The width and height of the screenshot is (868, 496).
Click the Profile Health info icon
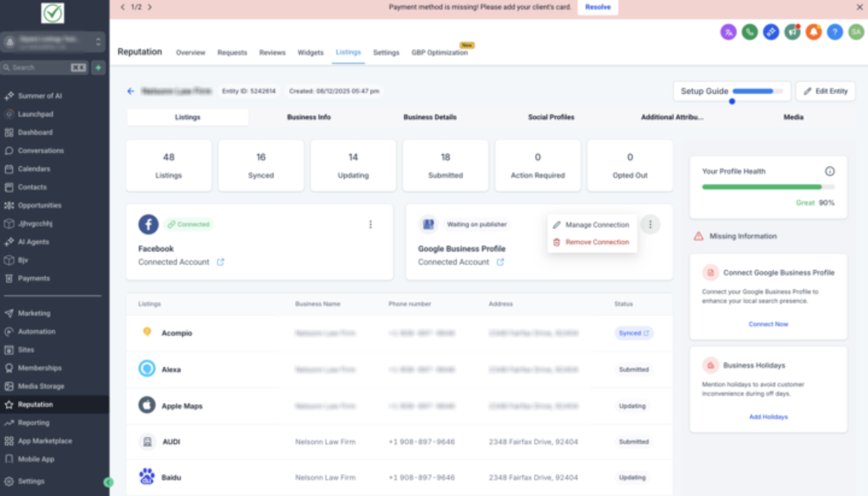coord(830,171)
